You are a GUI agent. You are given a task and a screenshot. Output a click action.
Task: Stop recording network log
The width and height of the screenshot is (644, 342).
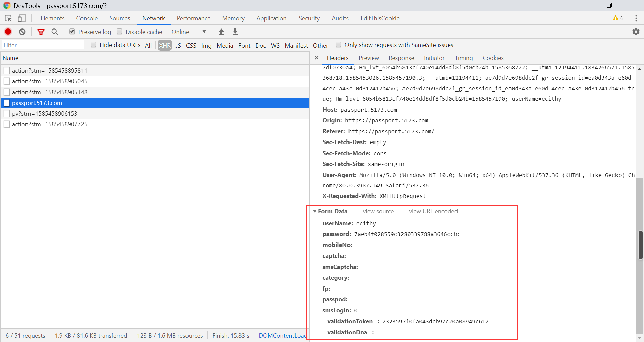point(8,32)
